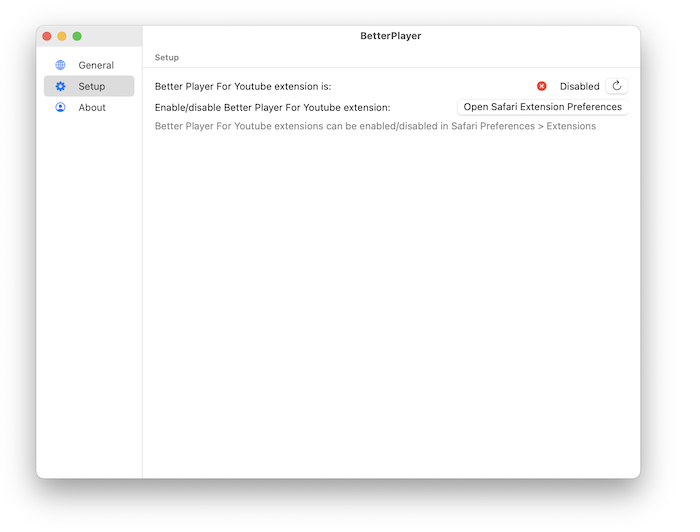Minimize the window using yellow button
This screenshot has height=532, width=700.
(62, 36)
